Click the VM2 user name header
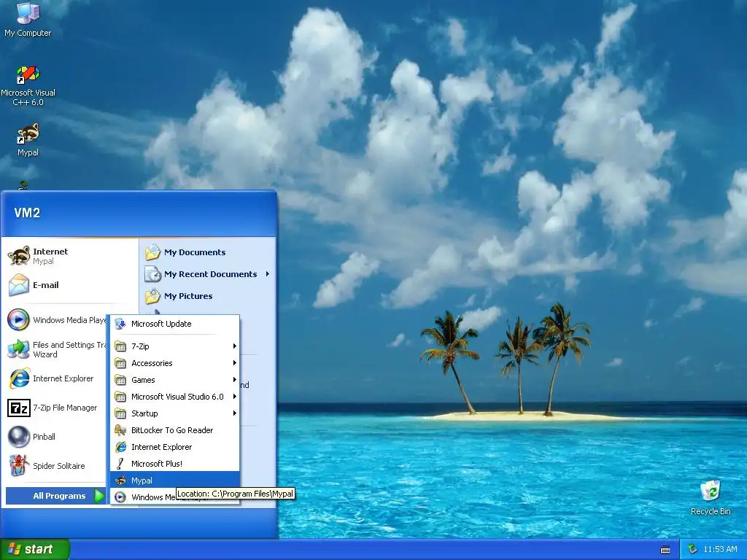 click(27, 213)
